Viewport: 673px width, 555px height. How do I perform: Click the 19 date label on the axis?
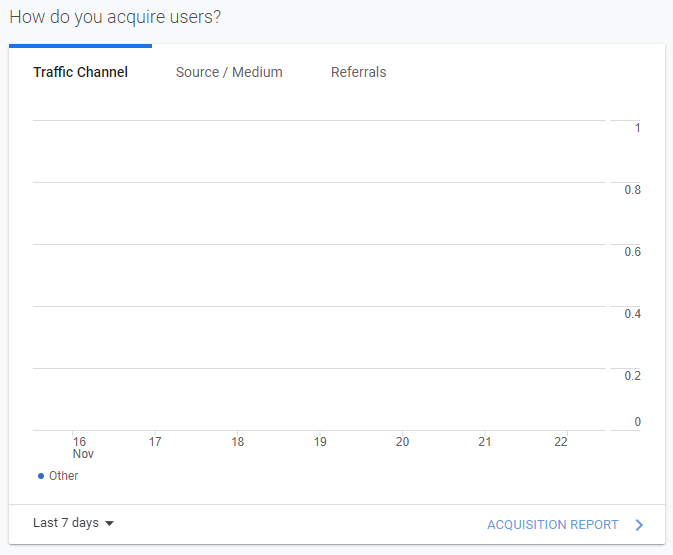pyautogui.click(x=320, y=442)
